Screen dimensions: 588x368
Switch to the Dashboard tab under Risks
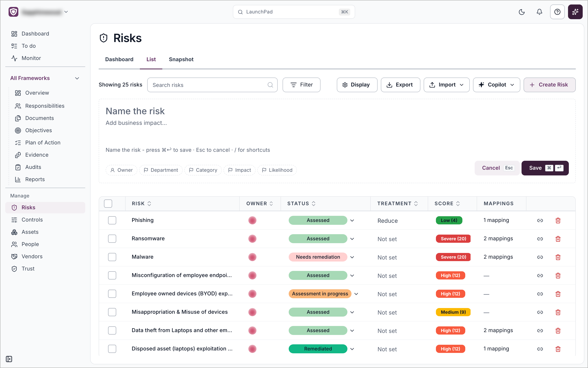[119, 59]
